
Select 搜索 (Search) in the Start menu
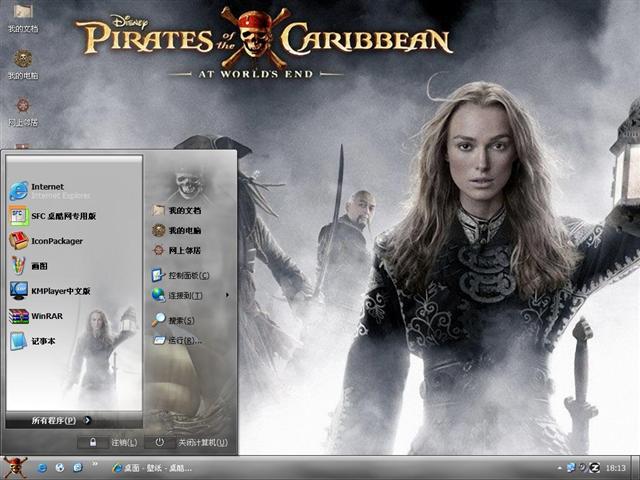[x=181, y=320]
